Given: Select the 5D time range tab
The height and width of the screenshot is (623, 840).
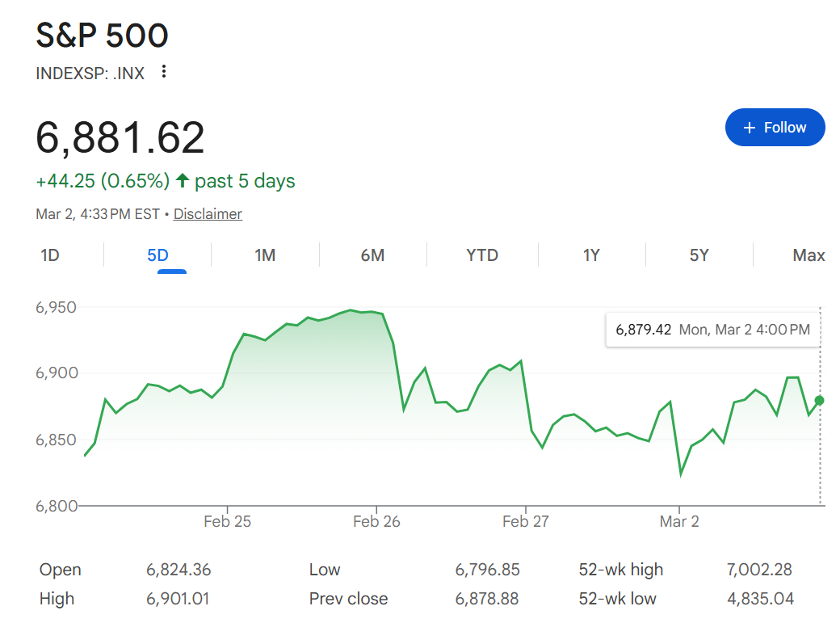Looking at the screenshot, I should coord(157,255).
